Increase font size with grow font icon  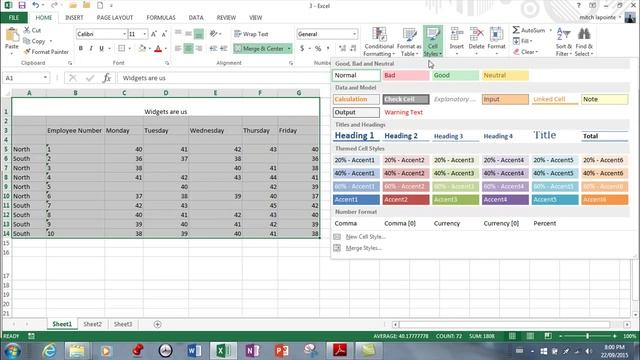[x=154, y=34]
